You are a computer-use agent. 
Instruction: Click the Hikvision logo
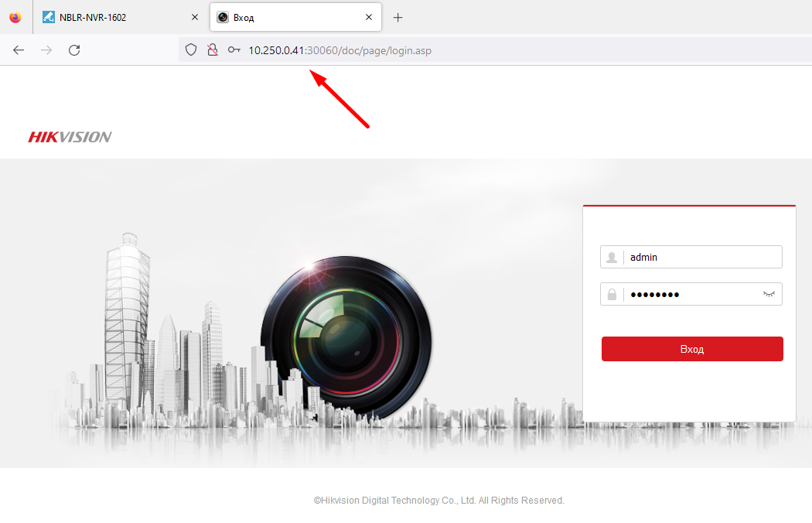[70, 137]
